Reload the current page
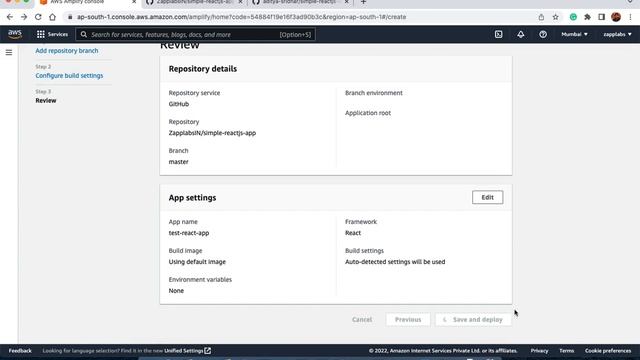The image size is (640, 360). click(38, 17)
